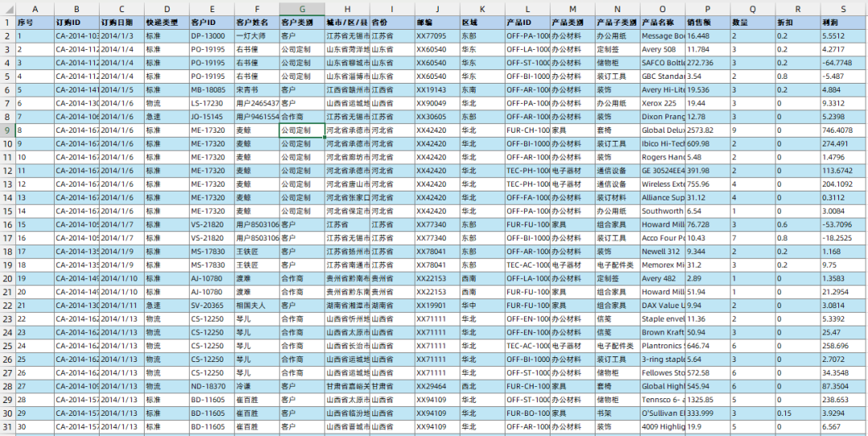Image resolution: width=868 pixels, height=436 pixels.
Task: Click the 省份 header cell
Action: (x=392, y=23)
